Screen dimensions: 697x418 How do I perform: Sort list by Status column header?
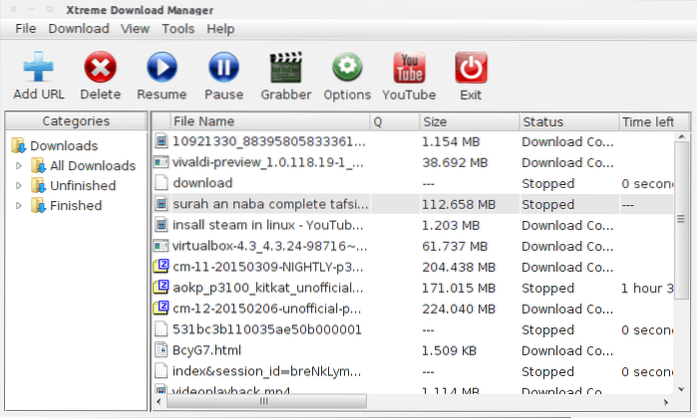coord(543,122)
